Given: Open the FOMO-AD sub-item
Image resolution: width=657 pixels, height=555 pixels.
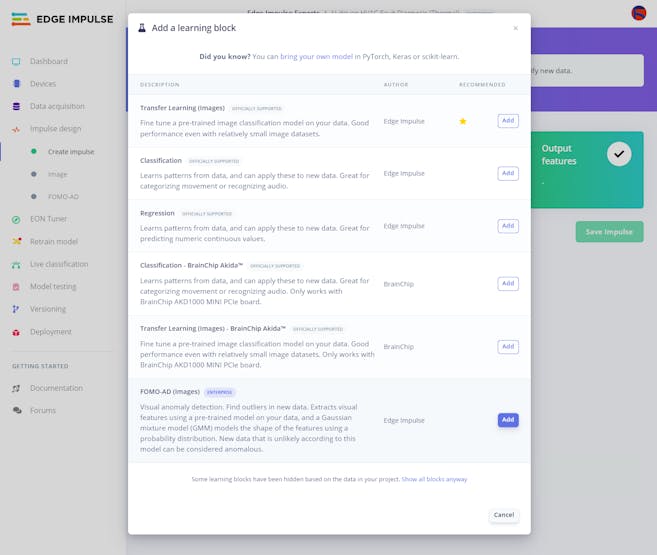Looking at the screenshot, I should 63,197.
